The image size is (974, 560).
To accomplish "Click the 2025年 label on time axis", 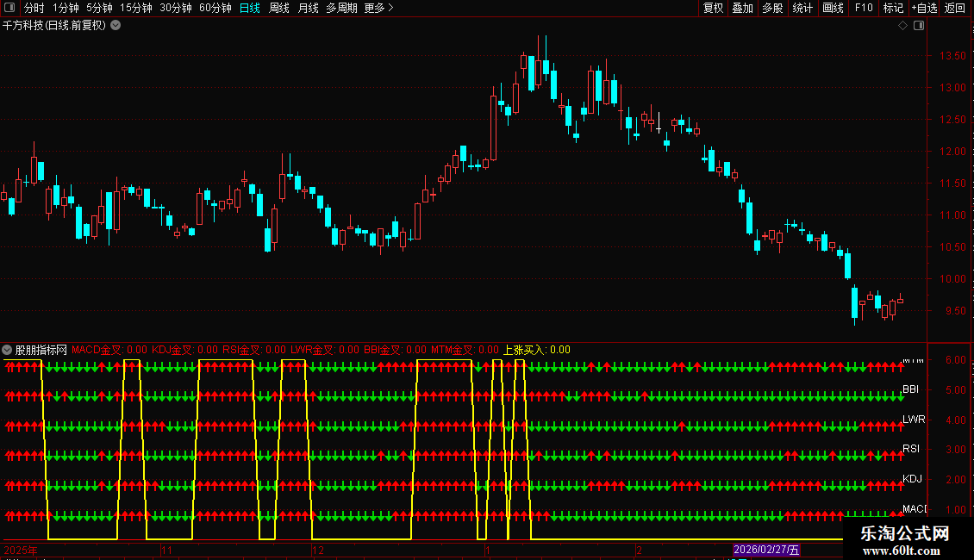I will [21, 551].
